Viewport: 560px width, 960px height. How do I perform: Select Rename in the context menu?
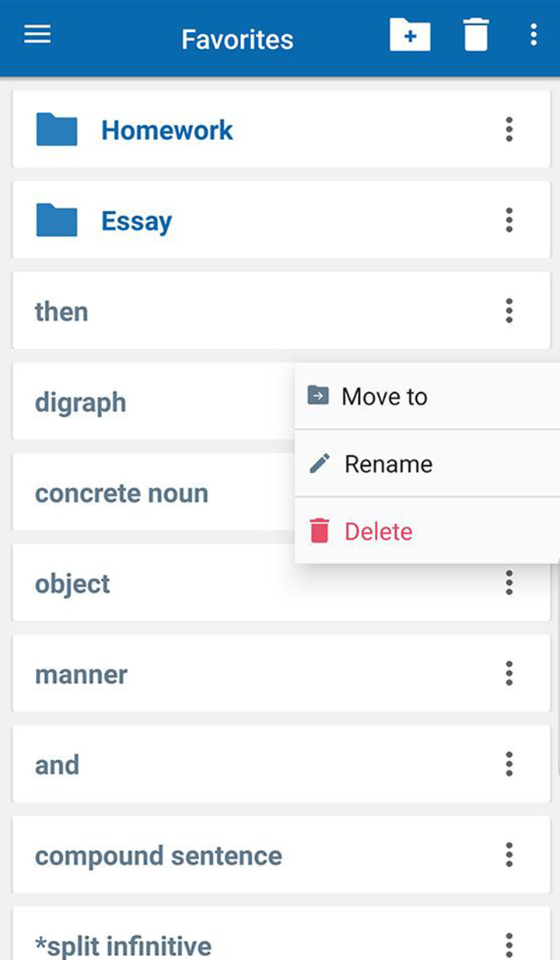pos(388,464)
